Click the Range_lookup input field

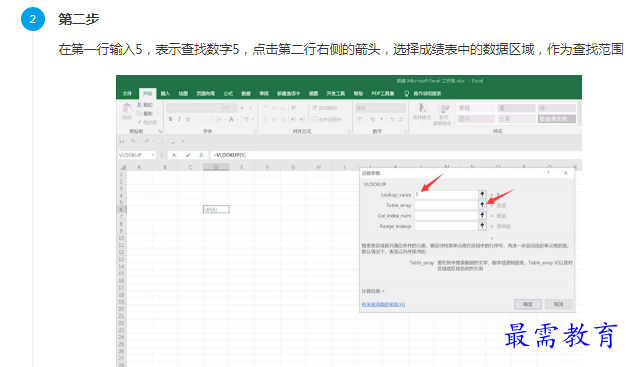446,226
